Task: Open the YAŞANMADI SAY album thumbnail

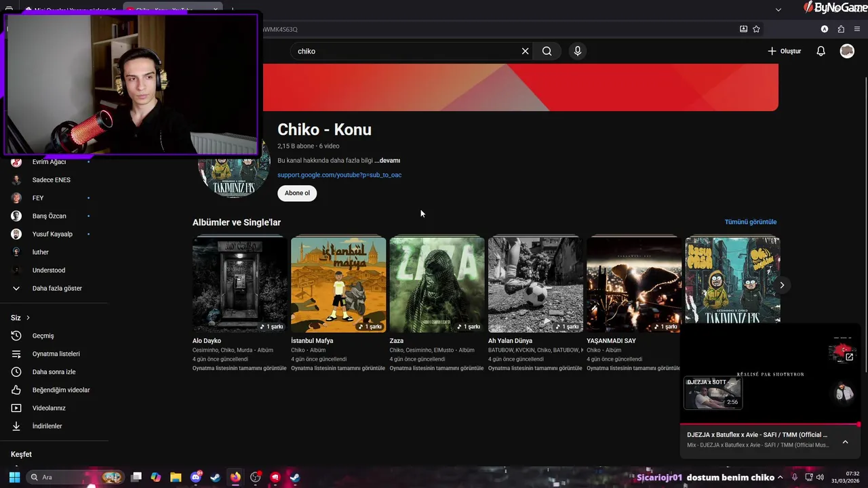Action: coord(634,285)
